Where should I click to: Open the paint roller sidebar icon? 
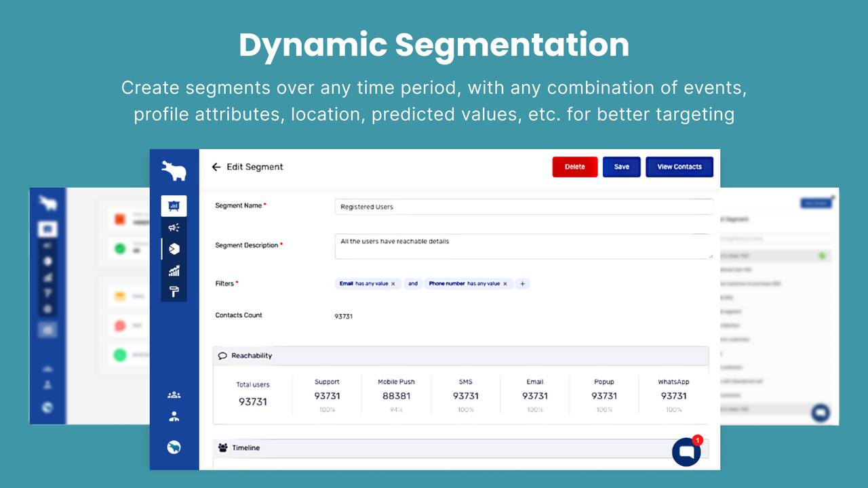point(174,292)
